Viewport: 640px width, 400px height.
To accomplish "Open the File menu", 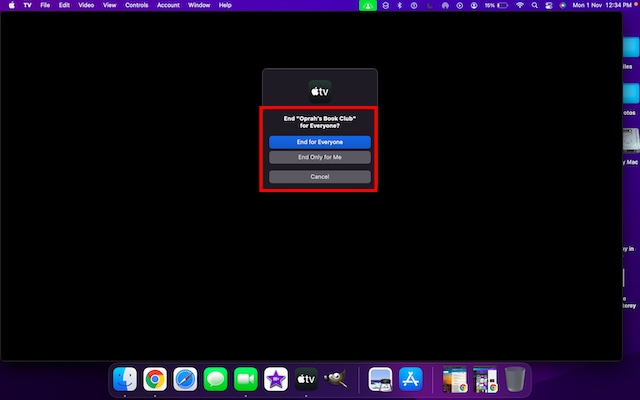I will coord(45,5).
